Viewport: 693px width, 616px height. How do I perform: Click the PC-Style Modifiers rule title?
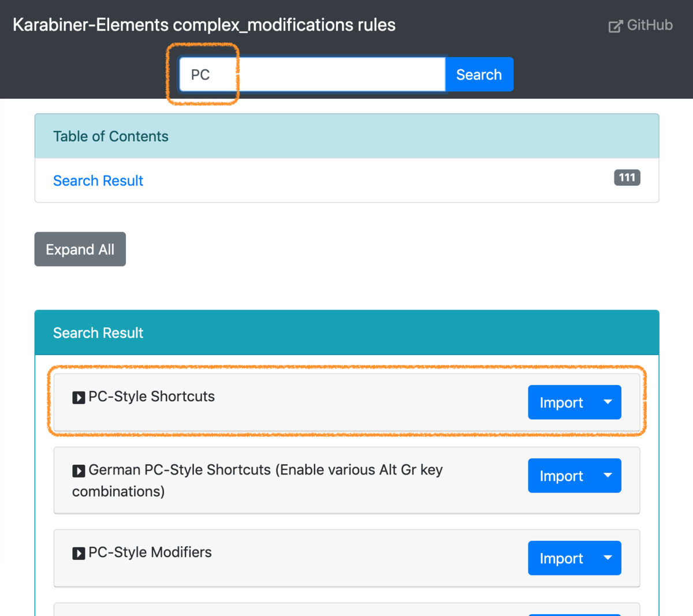coord(150,552)
